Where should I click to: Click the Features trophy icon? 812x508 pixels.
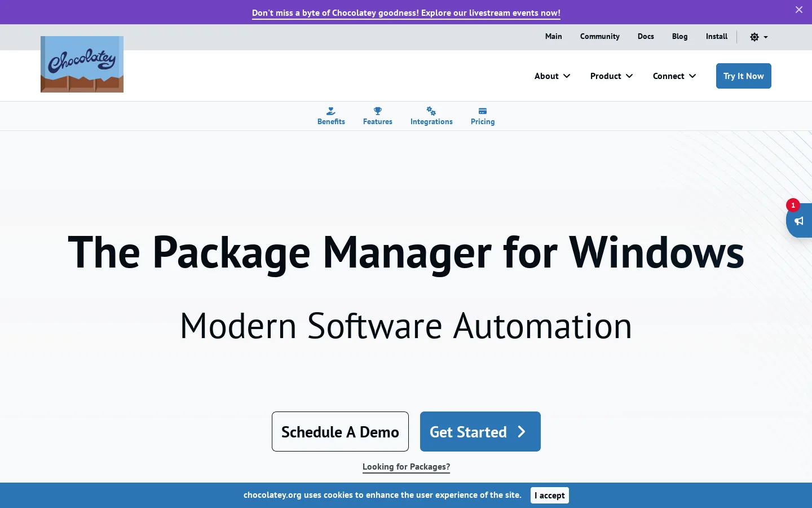(378, 111)
